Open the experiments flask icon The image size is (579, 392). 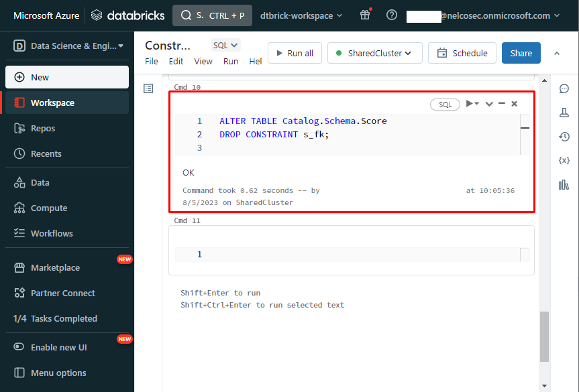point(564,113)
